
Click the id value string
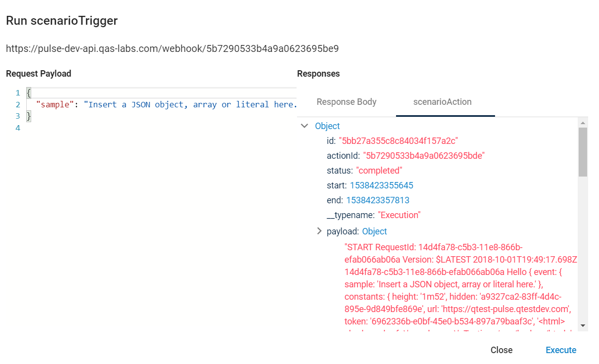398,141
